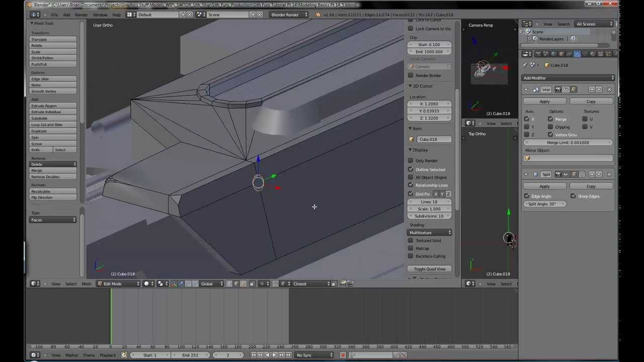Click Toggle Quad View button
Screen dimensions: 644x362
(430, 269)
